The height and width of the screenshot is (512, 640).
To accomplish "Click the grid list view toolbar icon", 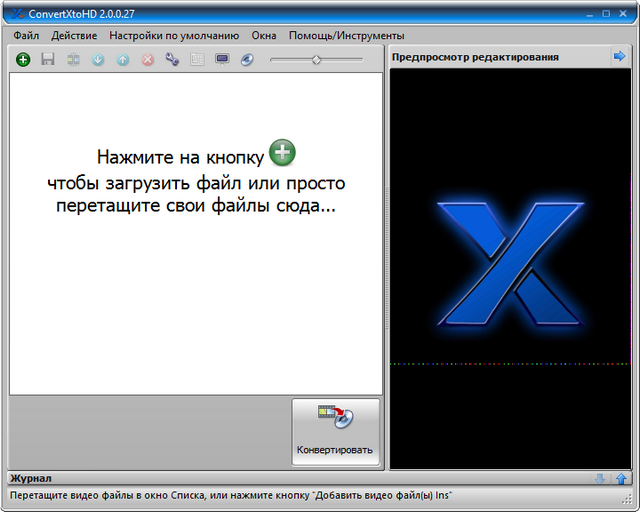I will 197,60.
